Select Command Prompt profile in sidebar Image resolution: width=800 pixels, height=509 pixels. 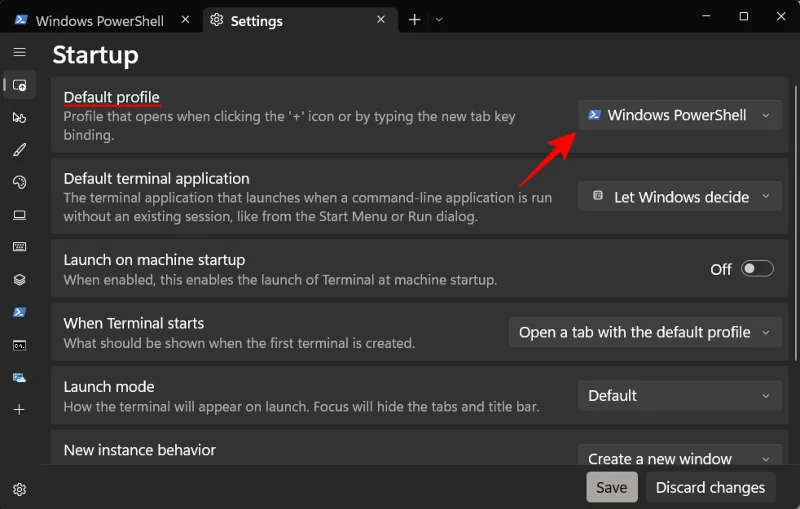(x=19, y=345)
